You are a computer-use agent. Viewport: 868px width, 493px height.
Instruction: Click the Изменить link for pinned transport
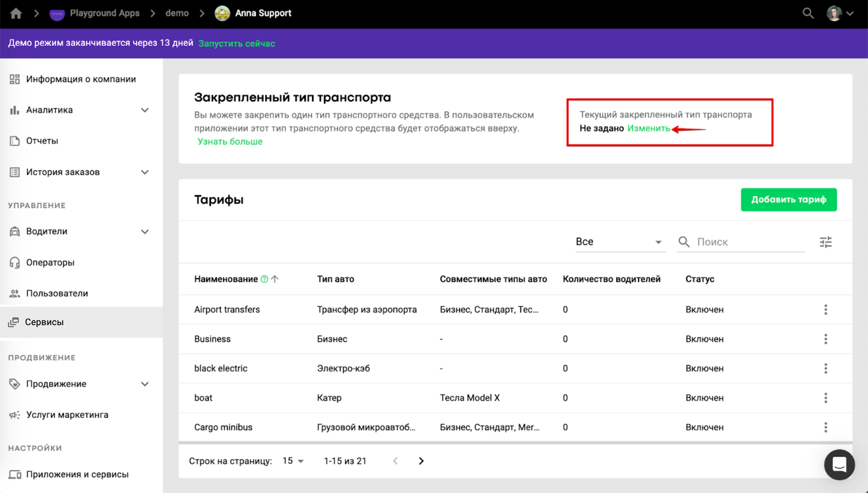click(648, 128)
